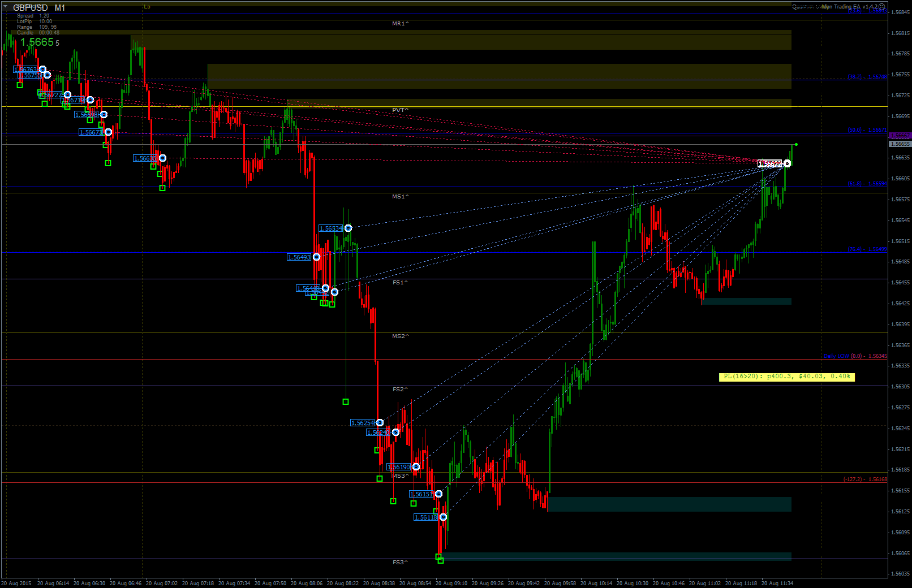
Task: Select the trade entry circle at 1.56493
Action: pyautogui.click(x=316, y=257)
